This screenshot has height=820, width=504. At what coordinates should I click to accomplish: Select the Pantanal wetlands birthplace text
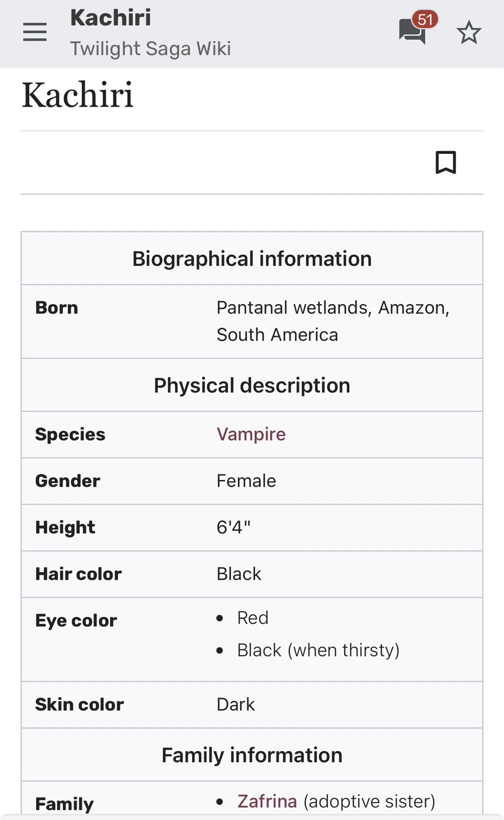click(333, 321)
